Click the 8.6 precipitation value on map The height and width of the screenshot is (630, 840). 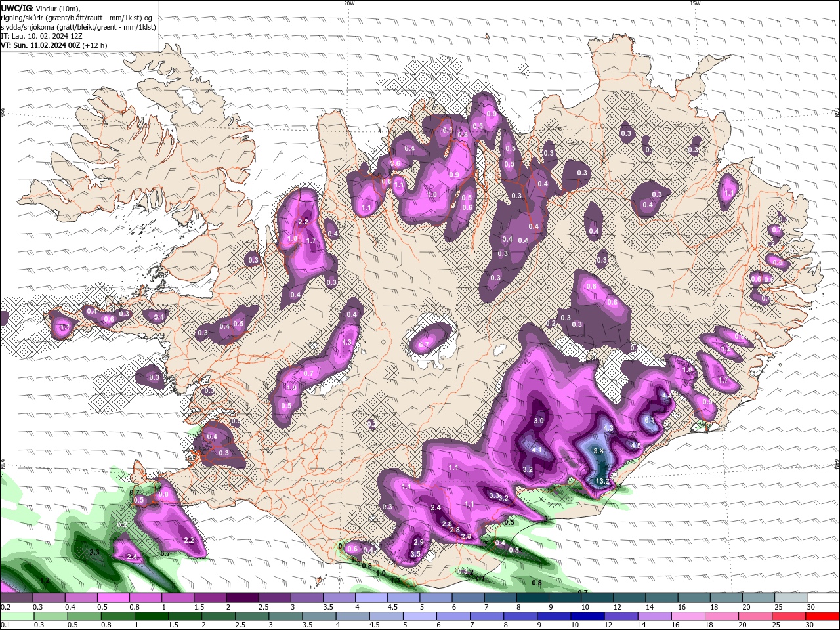(x=598, y=451)
